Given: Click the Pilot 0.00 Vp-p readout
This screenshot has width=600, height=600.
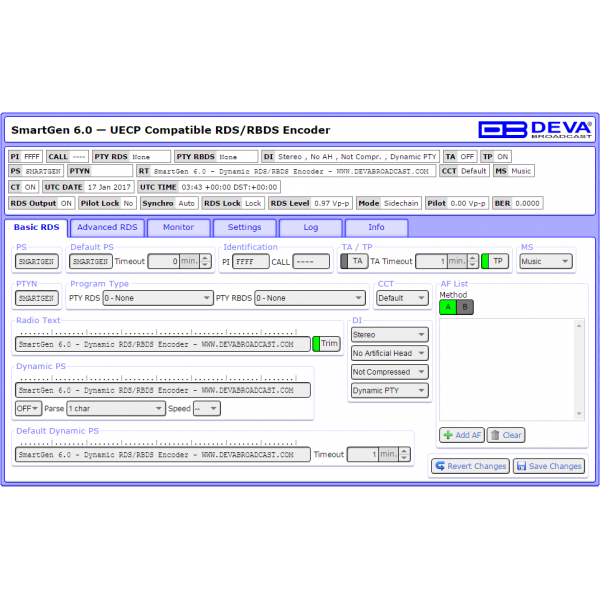Looking at the screenshot, I should click(x=457, y=203).
